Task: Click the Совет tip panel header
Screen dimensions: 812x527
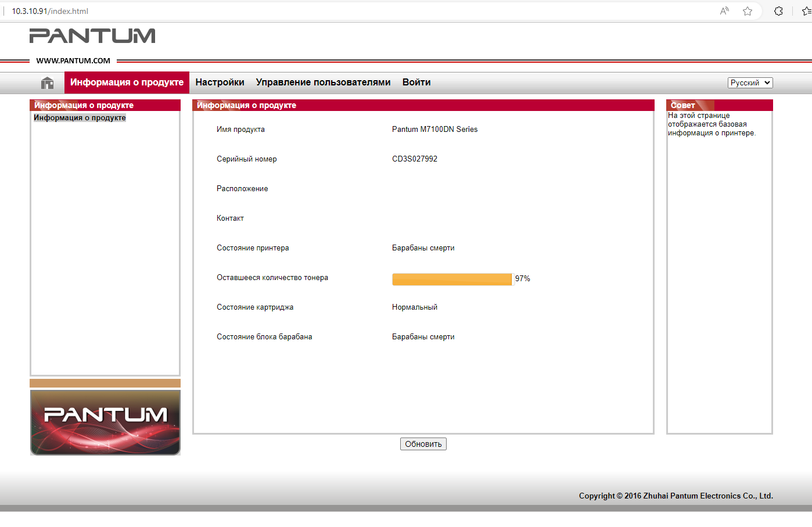Action: pyautogui.click(x=719, y=105)
